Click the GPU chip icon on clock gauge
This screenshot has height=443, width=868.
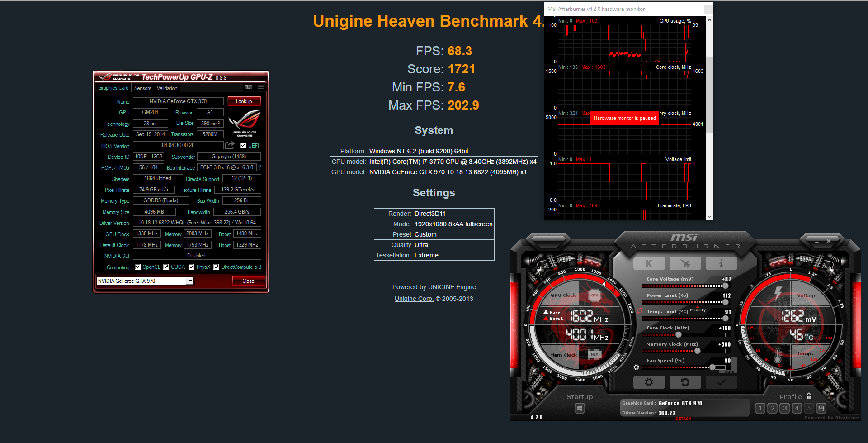point(594,295)
